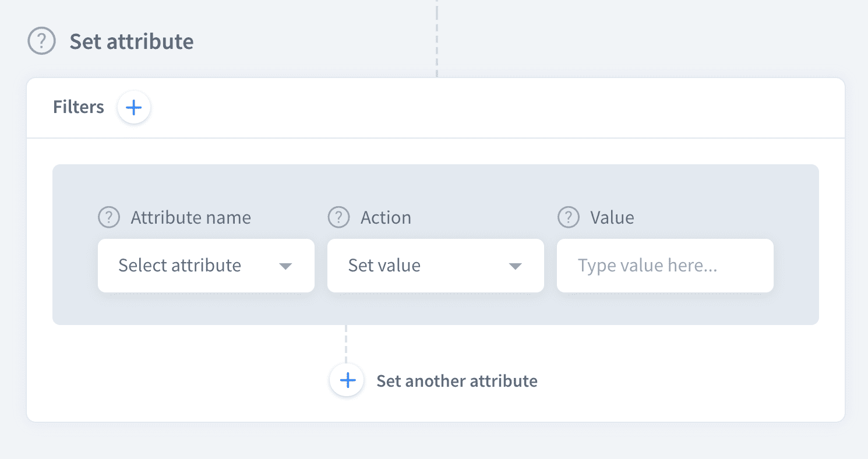Image resolution: width=868 pixels, height=459 pixels.
Task: Click the question mark icon next to Action
Action: coord(338,218)
